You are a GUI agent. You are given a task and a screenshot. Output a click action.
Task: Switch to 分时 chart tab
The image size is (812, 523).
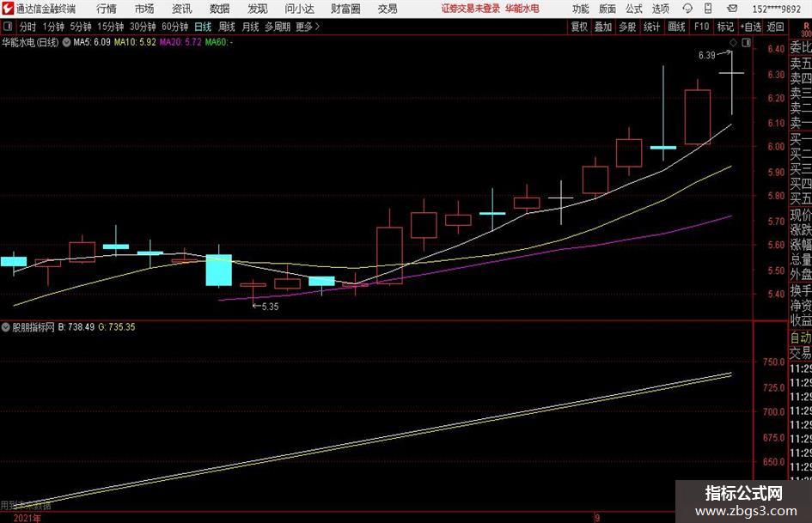point(27,27)
